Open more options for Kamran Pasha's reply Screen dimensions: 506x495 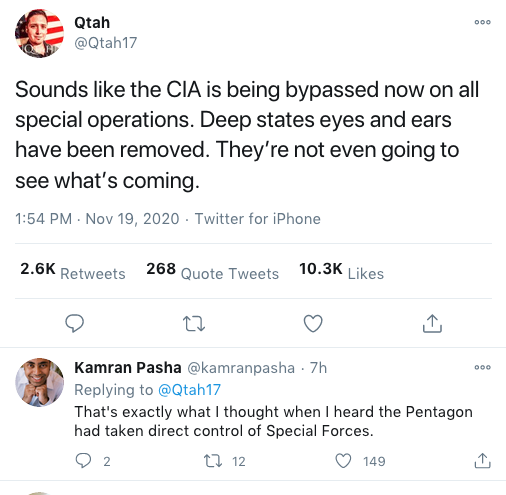pos(482,367)
